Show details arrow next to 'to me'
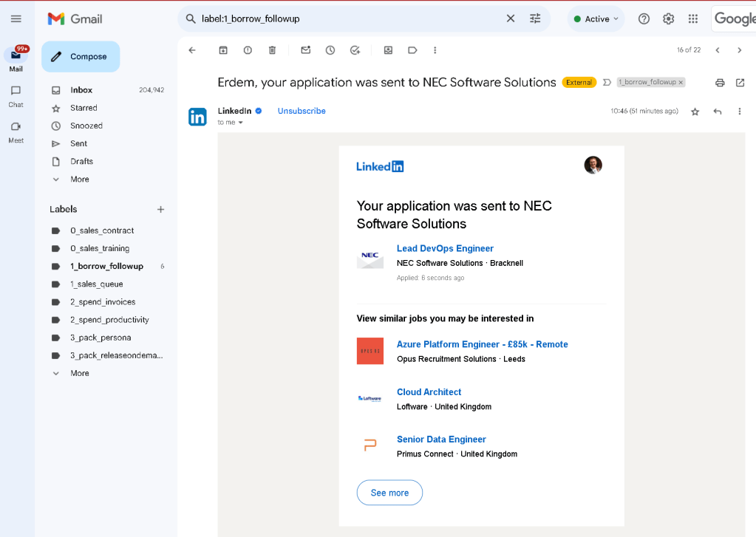 click(241, 123)
